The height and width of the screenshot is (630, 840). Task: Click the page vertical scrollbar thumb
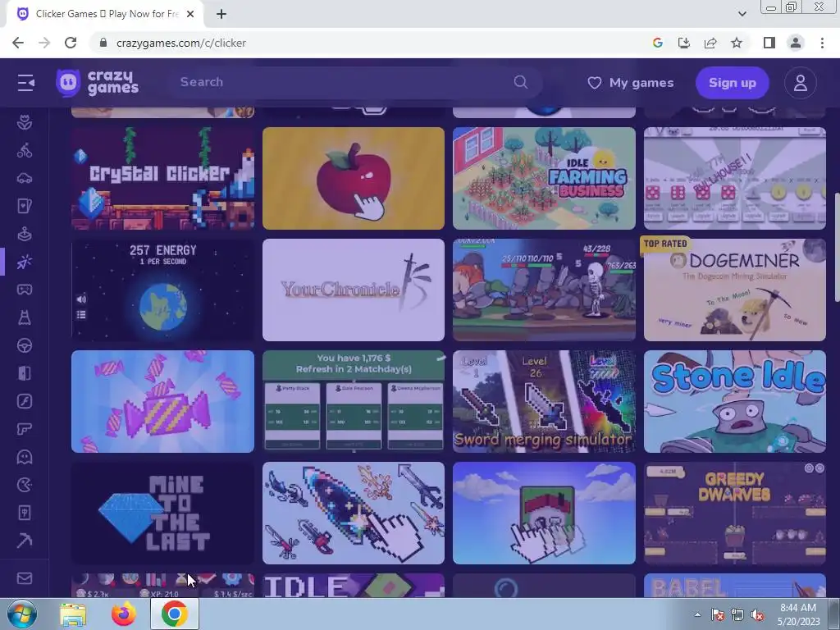coord(836,246)
